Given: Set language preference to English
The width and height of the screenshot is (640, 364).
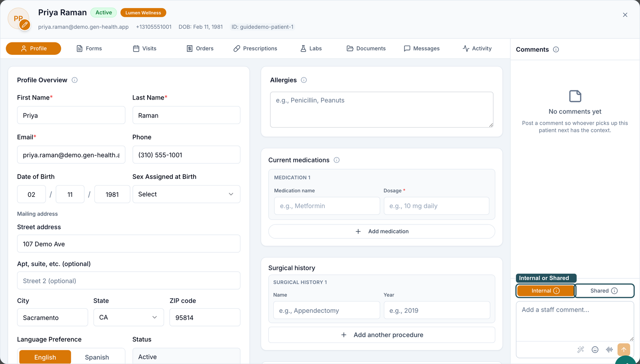Looking at the screenshot, I should coord(45,357).
